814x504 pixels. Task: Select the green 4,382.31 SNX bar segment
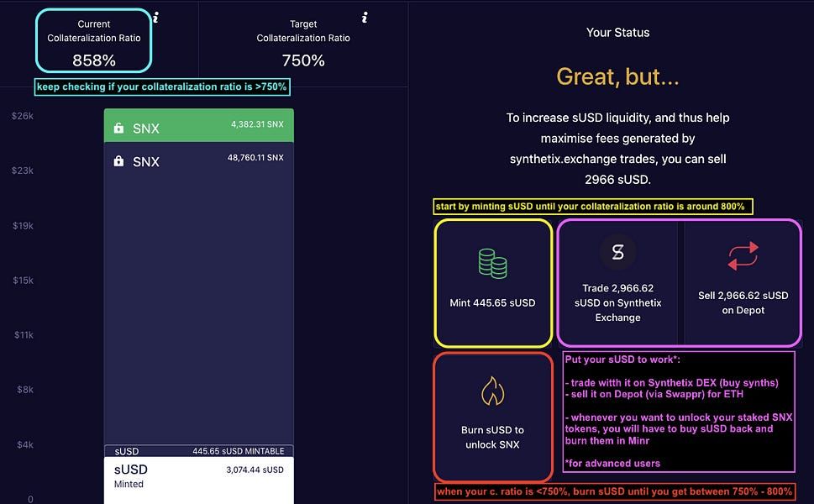tap(198, 125)
